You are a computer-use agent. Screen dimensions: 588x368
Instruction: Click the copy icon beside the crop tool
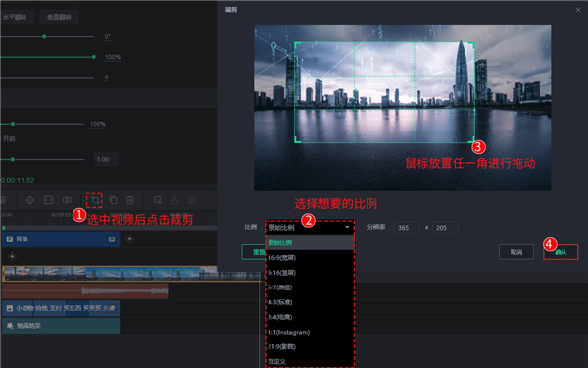tap(113, 200)
